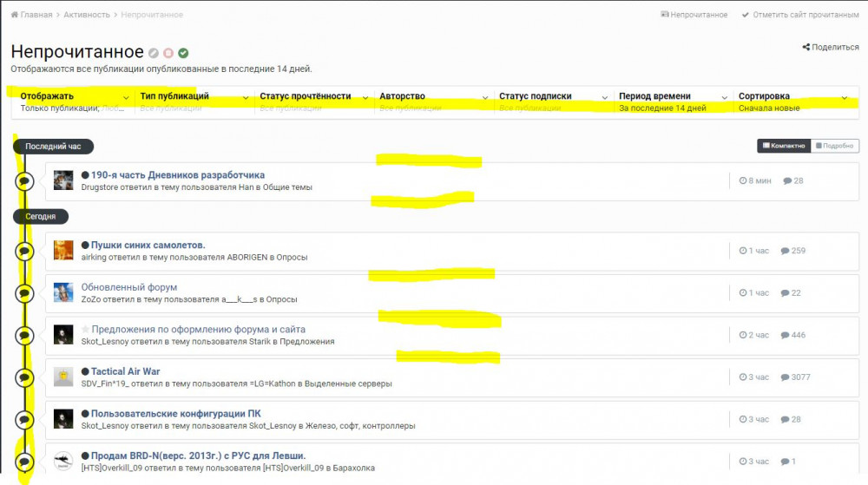Image resolution: width=868 pixels, height=485 pixels.
Task: Click the 2 час timestamp in Предложения row
Action: (x=754, y=335)
